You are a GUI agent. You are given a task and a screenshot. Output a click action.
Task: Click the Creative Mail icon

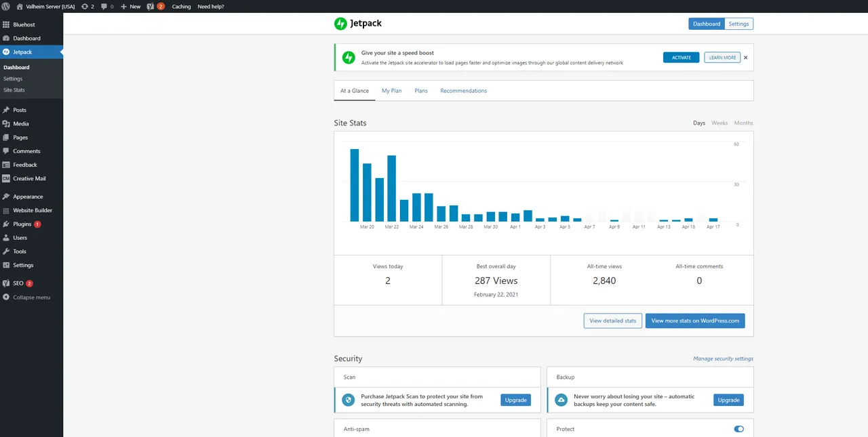[6, 178]
